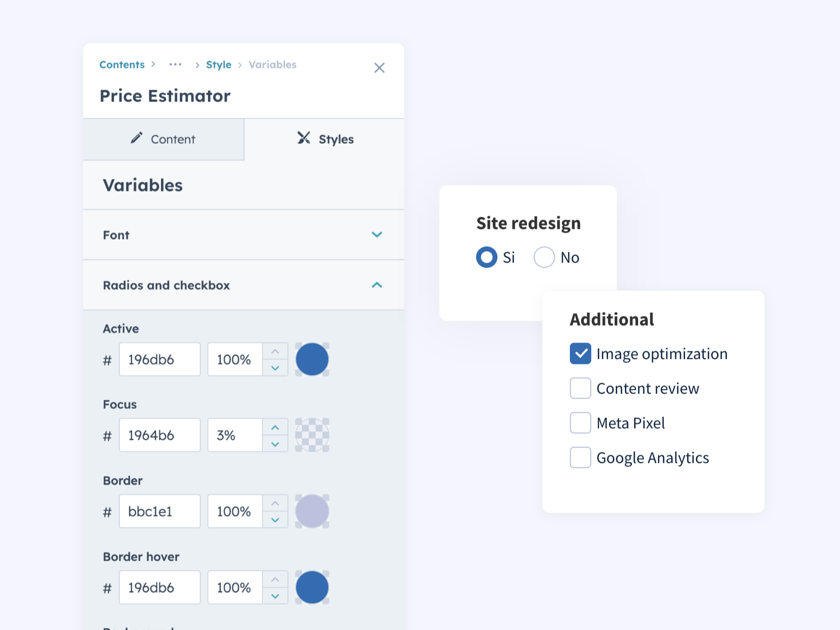Increase Active opacity with up stepper arrow
Screen dimensions: 840x630
275,351
